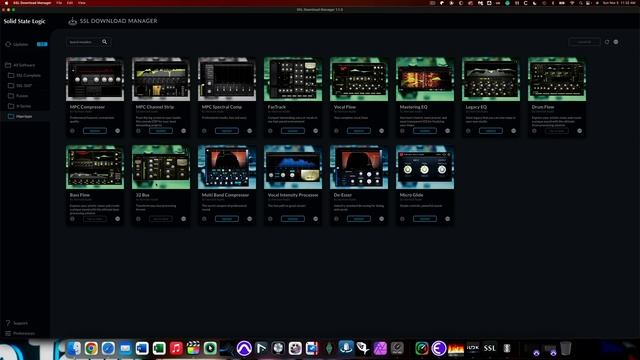Viewport: 640px width, 360px height.
Task: Click the action button on MPC Compressor card
Action: click(95, 131)
